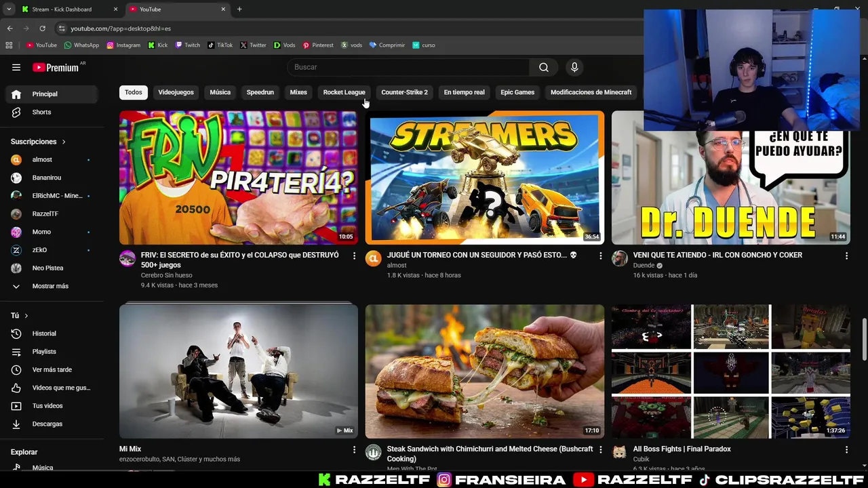Open options for Steak Sandwich video
Viewport: 868px width, 488px height.
600,449
